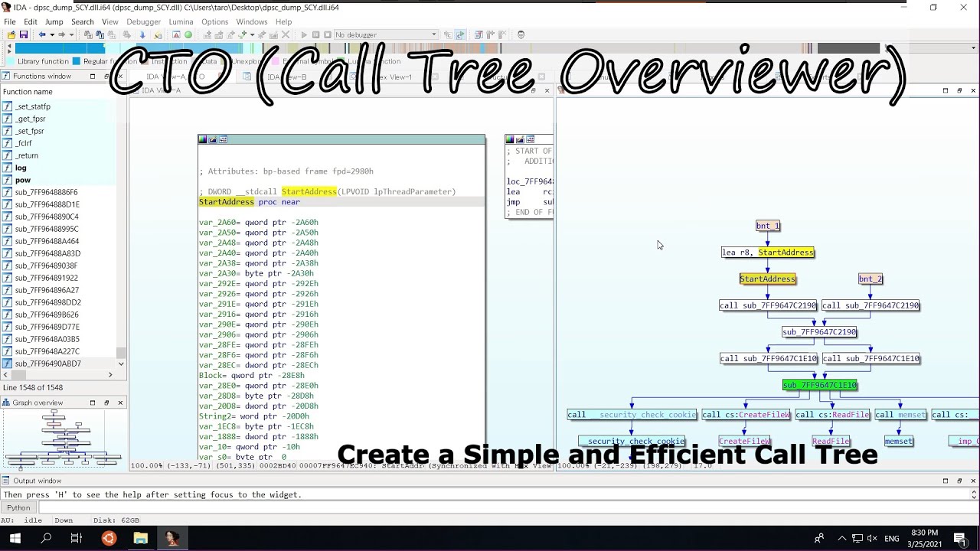Viewport: 980px width, 551px height.
Task: Open the Windows menu
Action: (x=252, y=21)
